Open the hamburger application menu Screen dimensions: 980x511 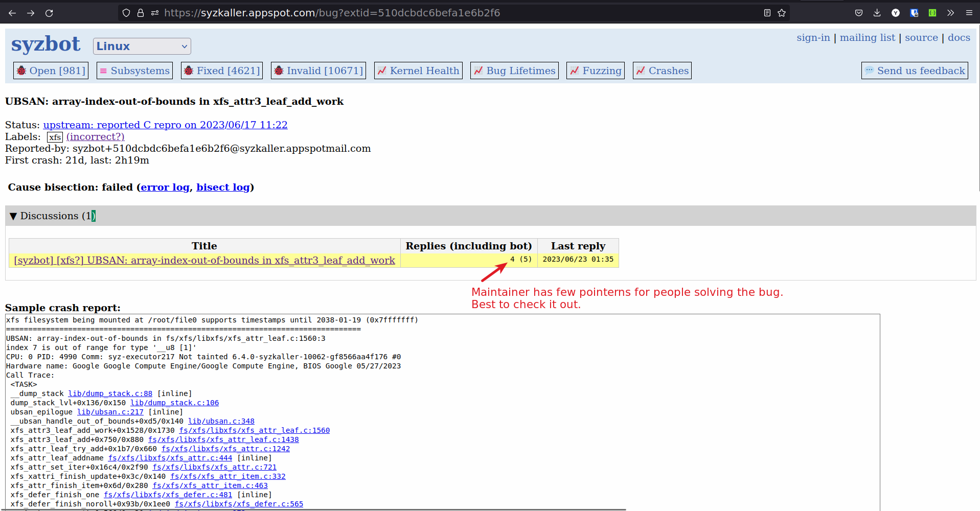tap(969, 13)
